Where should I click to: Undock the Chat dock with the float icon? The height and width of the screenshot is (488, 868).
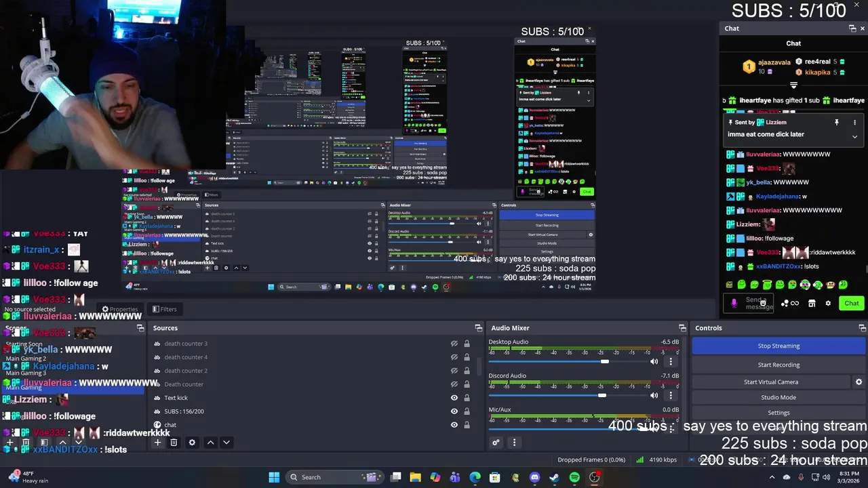[x=852, y=28]
